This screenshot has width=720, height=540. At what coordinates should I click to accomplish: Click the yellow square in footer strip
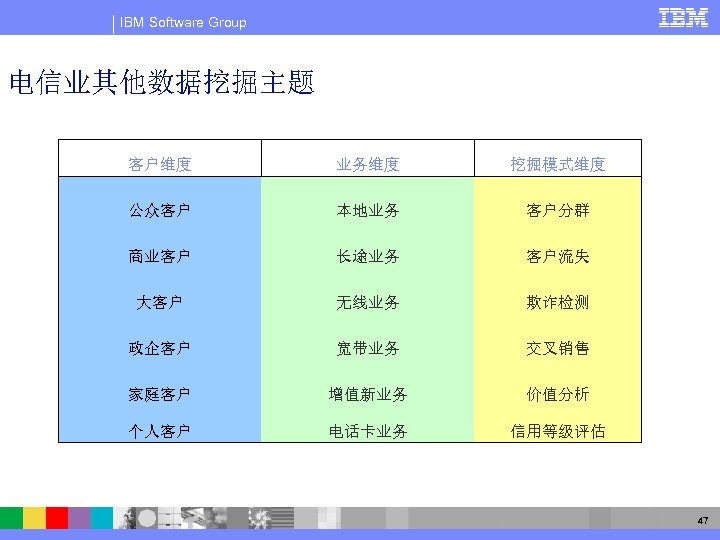click(x=34, y=518)
